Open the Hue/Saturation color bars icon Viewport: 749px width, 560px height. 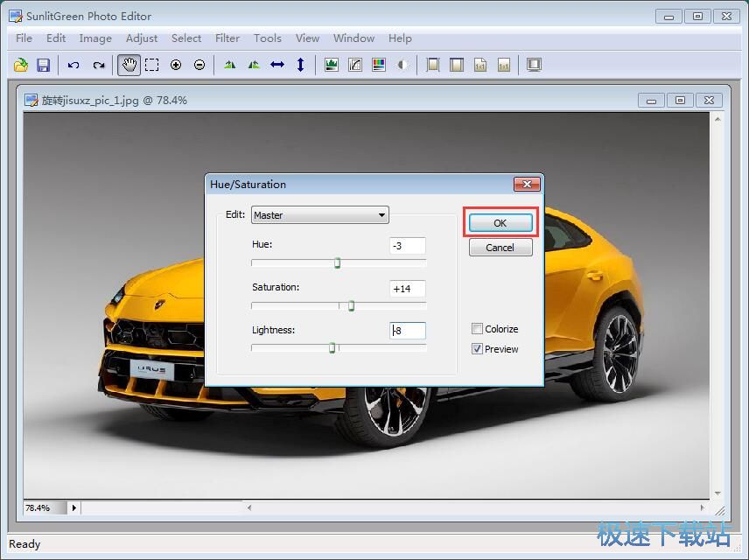point(379,65)
